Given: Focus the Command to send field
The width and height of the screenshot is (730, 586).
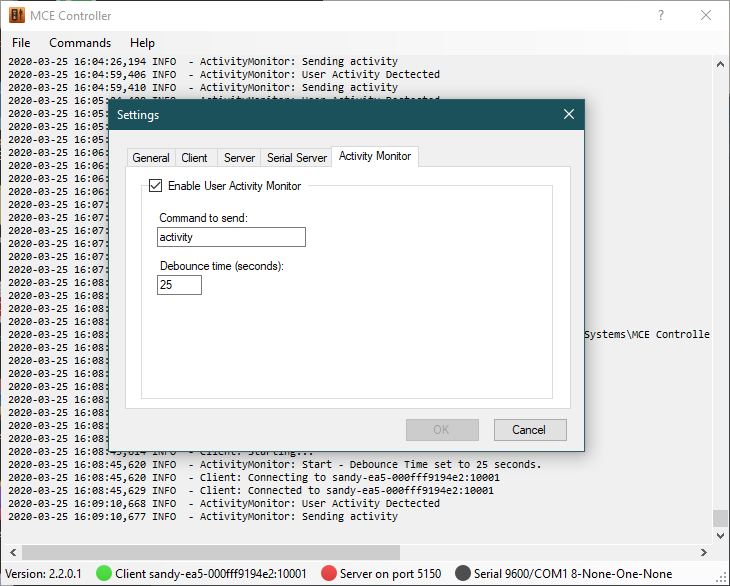Looking at the screenshot, I should tap(231, 237).
